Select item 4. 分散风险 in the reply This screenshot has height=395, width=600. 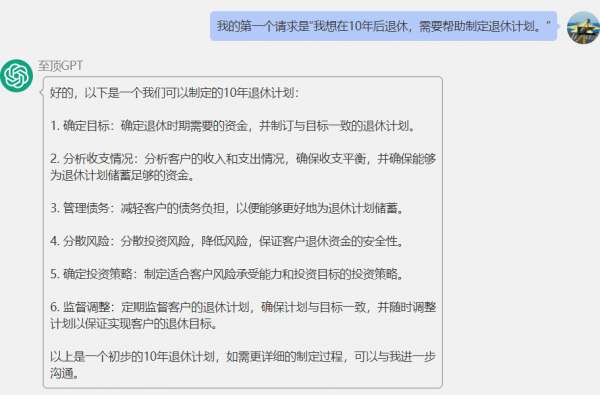[x=227, y=241]
